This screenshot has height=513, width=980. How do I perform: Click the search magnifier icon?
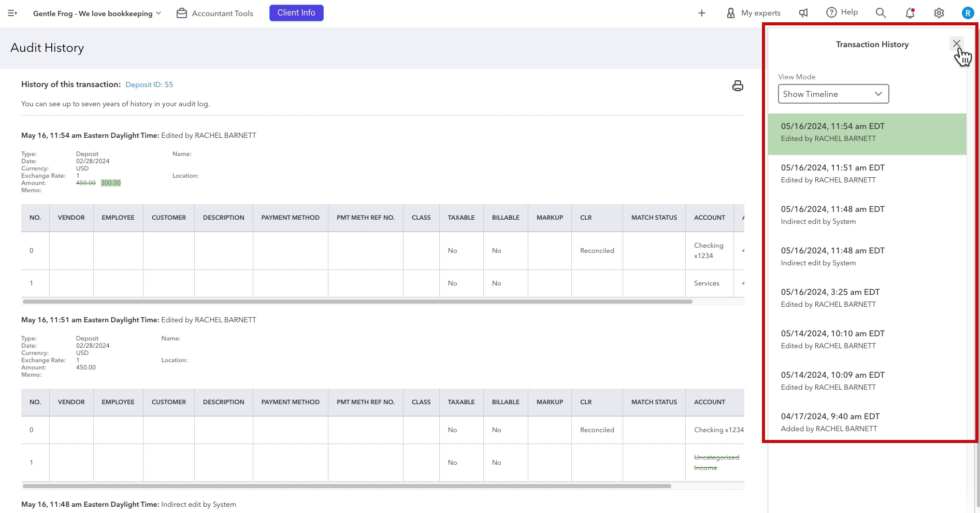point(881,13)
